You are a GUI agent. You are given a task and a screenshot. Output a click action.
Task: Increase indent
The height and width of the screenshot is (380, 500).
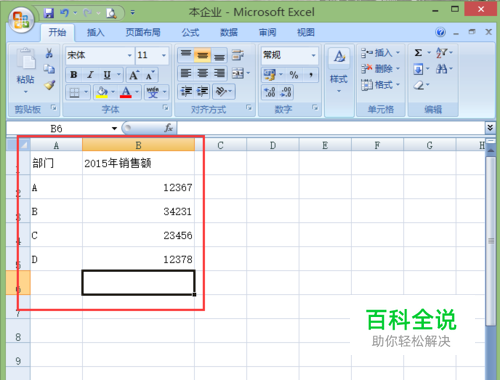(202, 91)
